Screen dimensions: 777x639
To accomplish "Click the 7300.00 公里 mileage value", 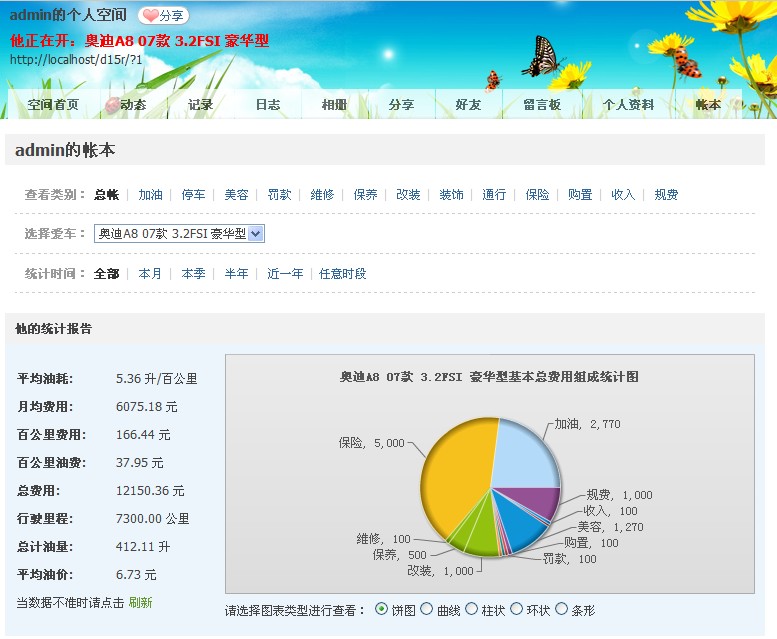I will coord(153,519).
